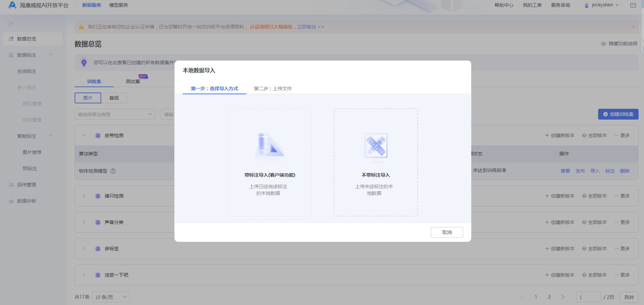Switch media type to 音频
This screenshot has width=644, height=305.
(114, 98)
